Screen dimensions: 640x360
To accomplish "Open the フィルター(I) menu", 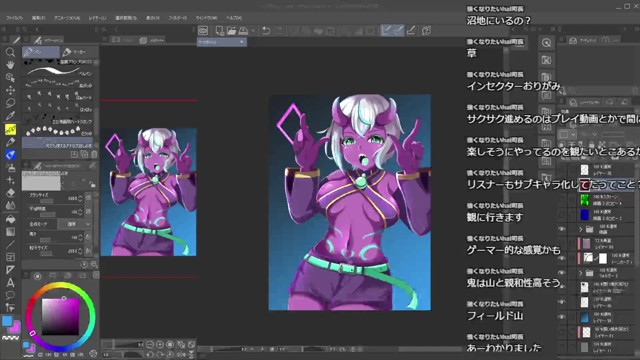I will click(x=178, y=18).
